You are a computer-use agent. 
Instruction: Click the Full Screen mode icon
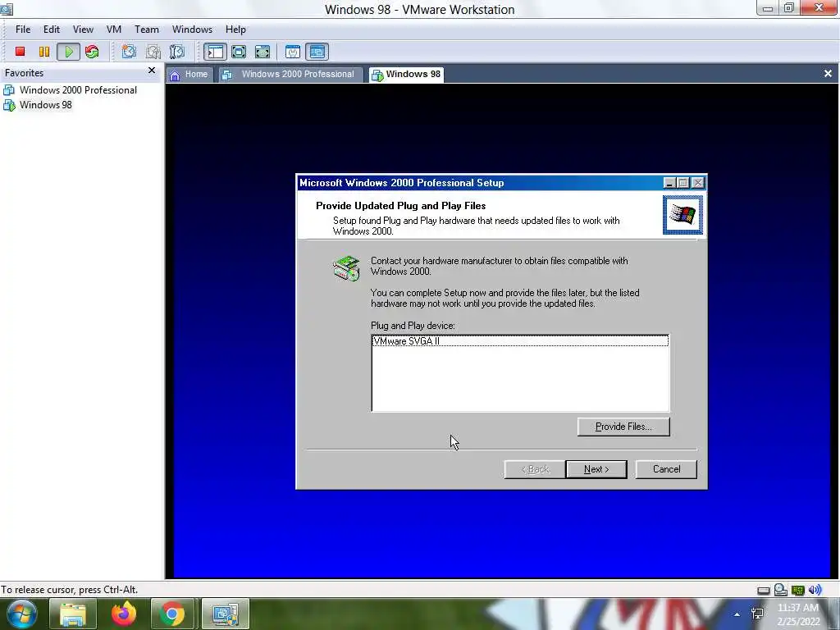coord(239,52)
